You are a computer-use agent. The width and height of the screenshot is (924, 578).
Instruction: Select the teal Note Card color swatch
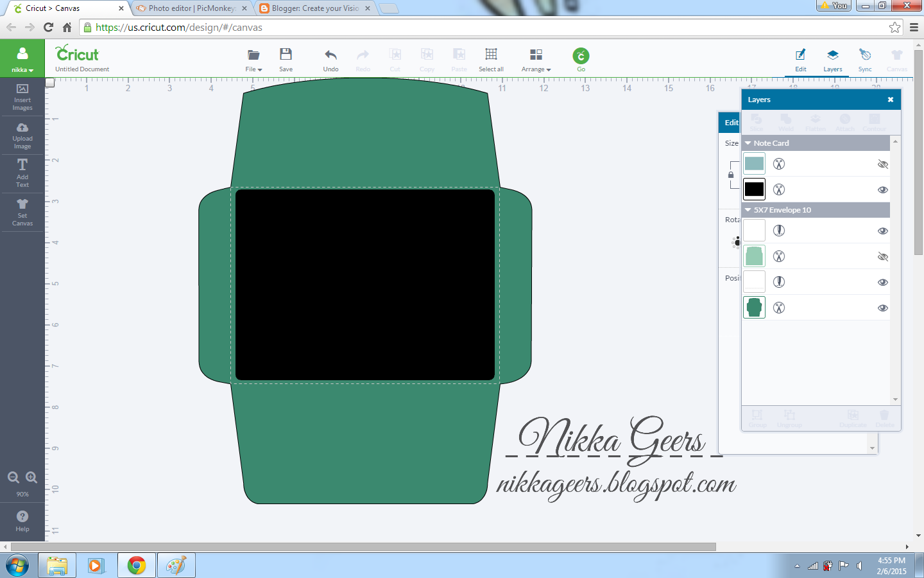(x=754, y=164)
